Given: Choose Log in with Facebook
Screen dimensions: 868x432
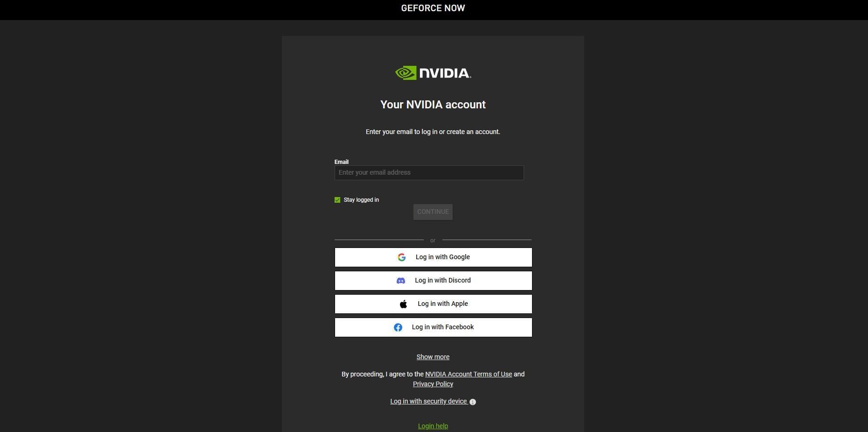Looking at the screenshot, I should [433, 327].
